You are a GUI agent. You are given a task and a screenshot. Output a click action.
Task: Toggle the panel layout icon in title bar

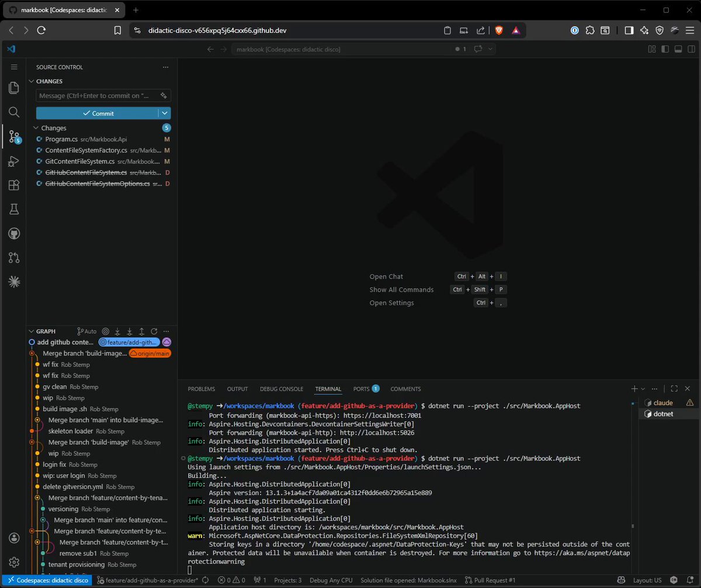pyautogui.click(x=678, y=49)
